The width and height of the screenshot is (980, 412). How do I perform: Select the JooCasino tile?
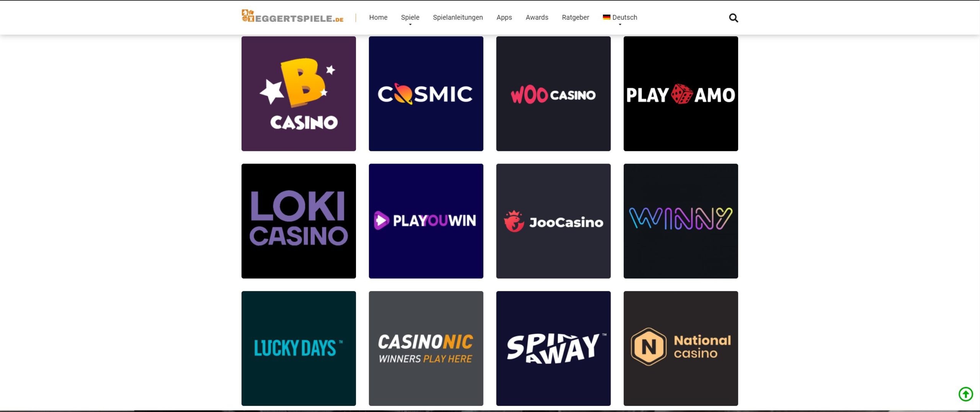[553, 221]
